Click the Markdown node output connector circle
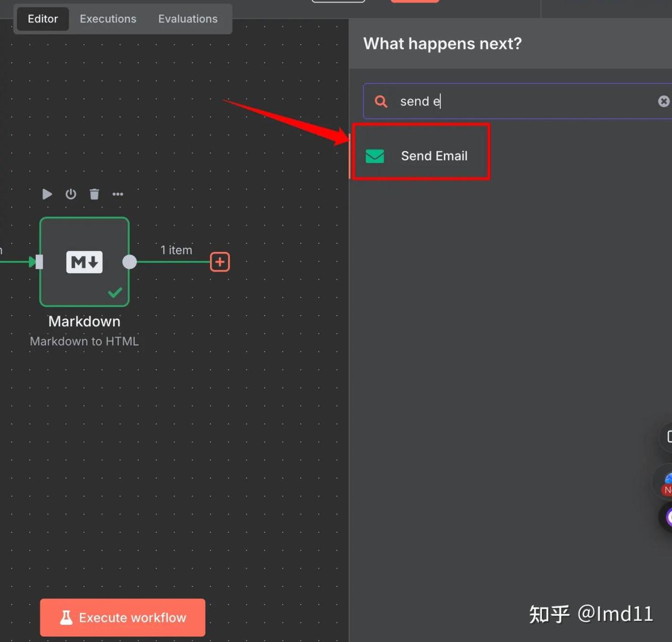The width and height of the screenshot is (672, 642). coord(129,262)
